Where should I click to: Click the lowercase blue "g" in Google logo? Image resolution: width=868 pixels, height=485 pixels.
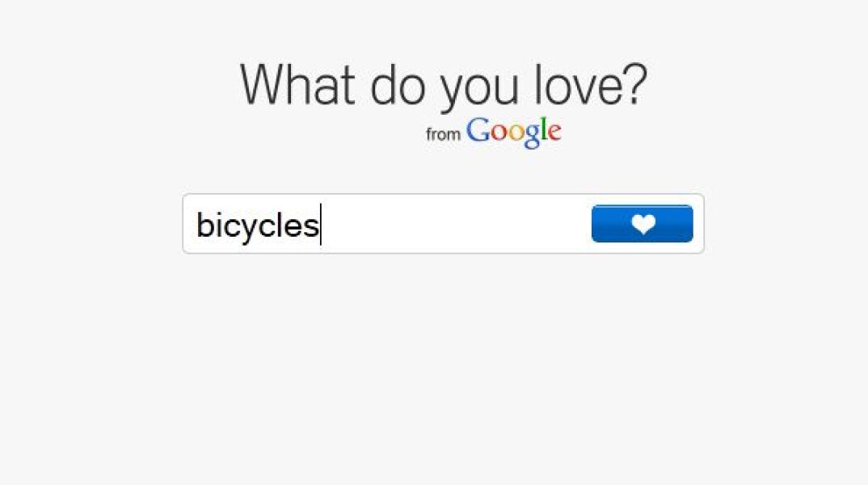531,136
